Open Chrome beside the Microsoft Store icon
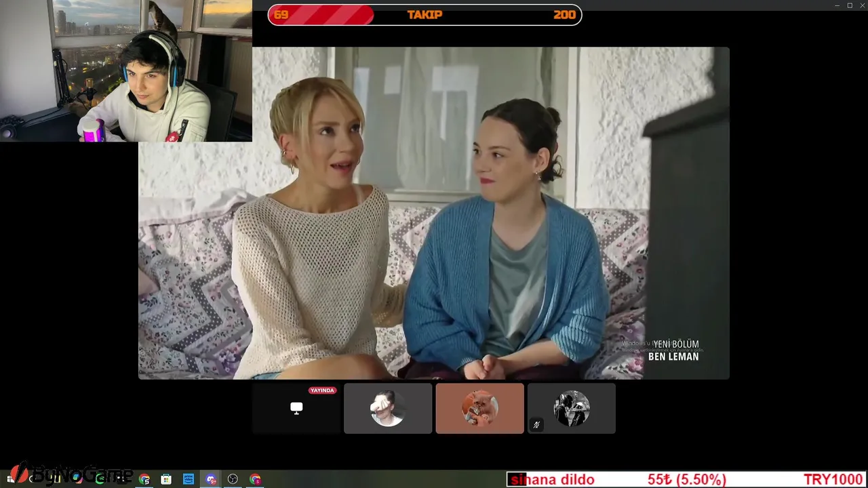The height and width of the screenshot is (488, 868). tap(144, 479)
